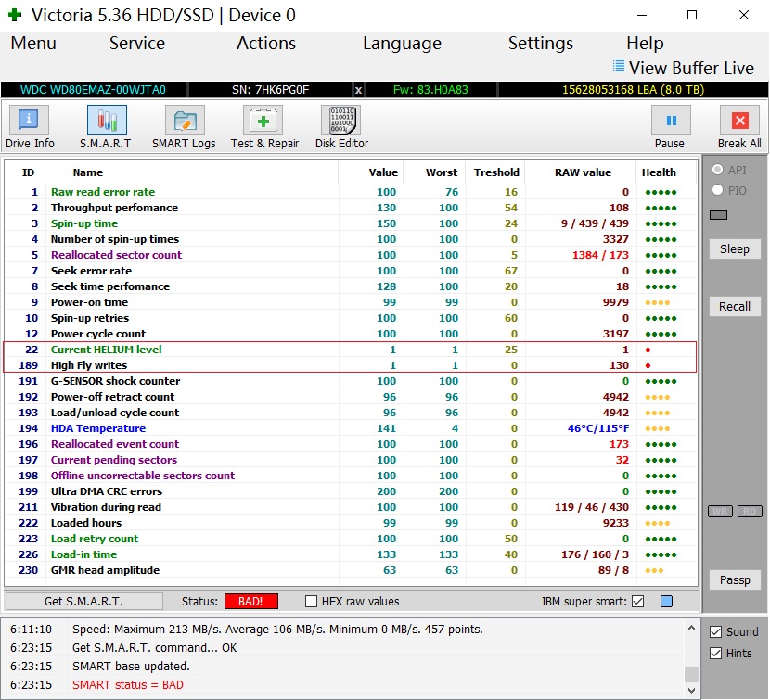
Task: Click the Break All red X icon
Action: (x=739, y=121)
